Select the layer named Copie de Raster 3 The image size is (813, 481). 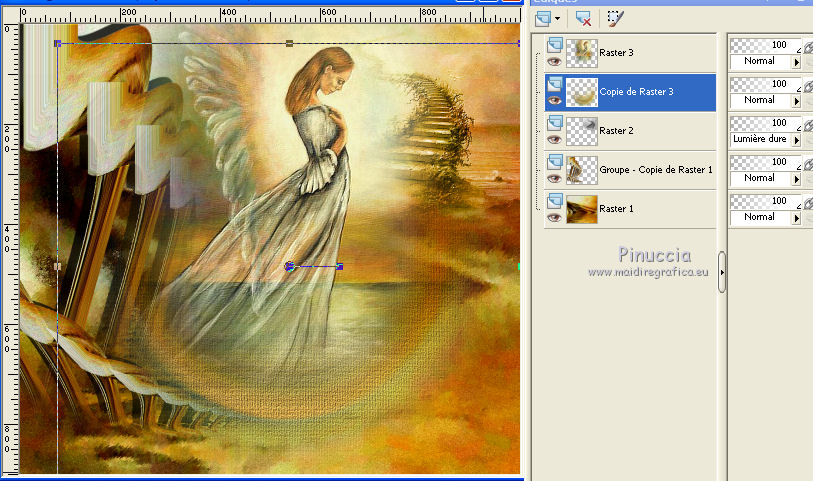636,92
